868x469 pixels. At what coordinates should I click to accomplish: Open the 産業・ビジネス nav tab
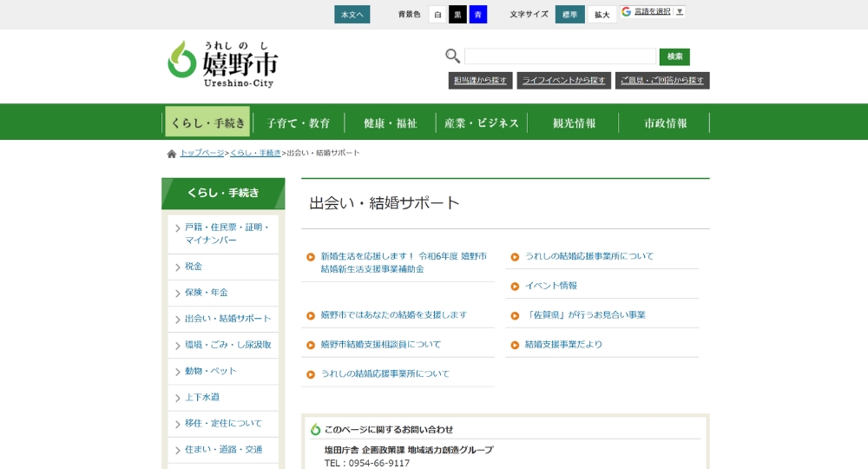pos(482,123)
